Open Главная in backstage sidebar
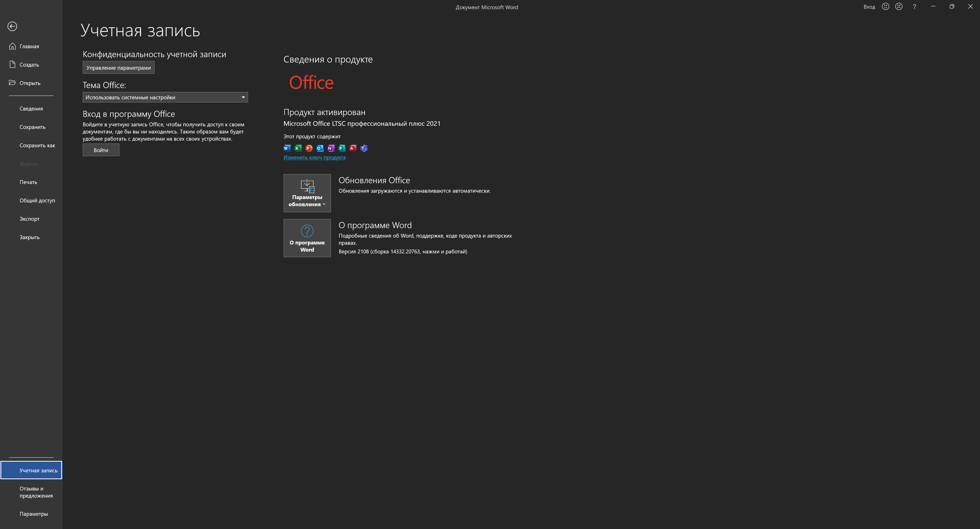 pyautogui.click(x=31, y=46)
